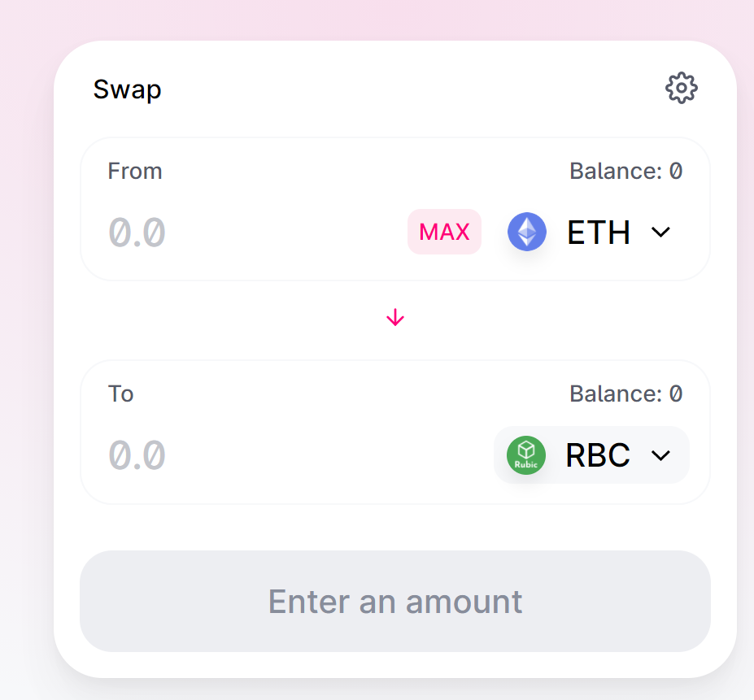Flip tokens using the pink down arrow

point(395,317)
